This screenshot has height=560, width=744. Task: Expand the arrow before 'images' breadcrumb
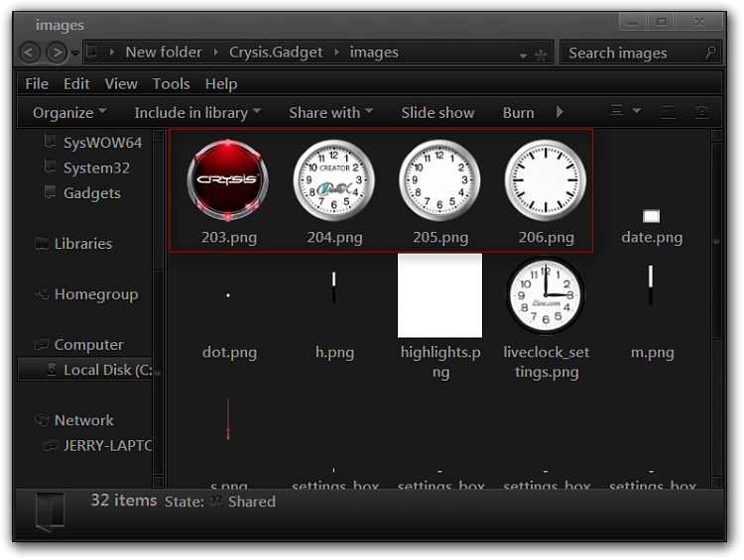[x=336, y=53]
